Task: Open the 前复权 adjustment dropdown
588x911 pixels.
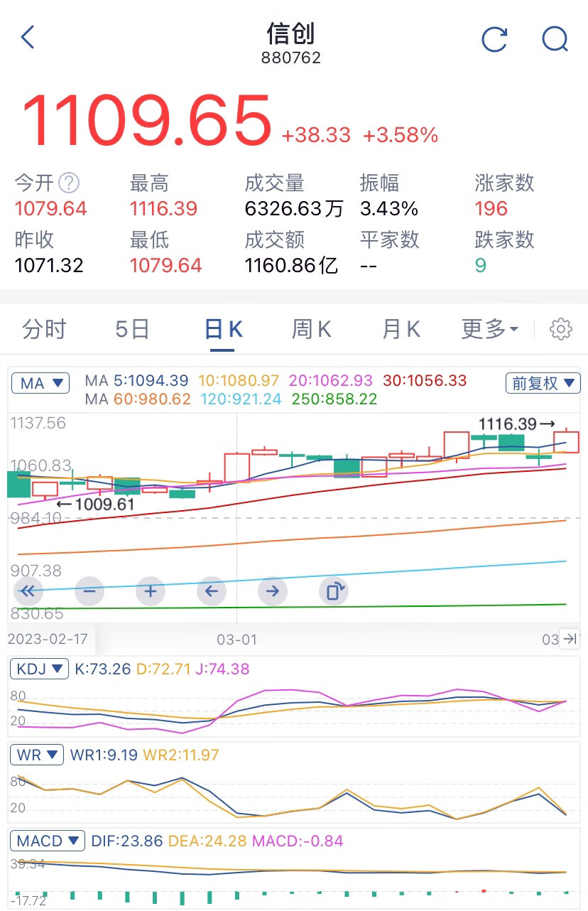Action: (543, 384)
